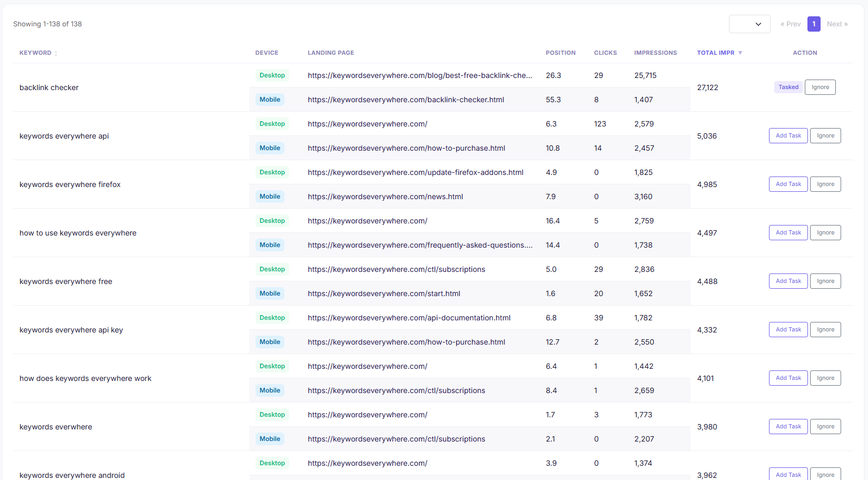The height and width of the screenshot is (480, 868).
Task: Click the Mobile badge for keywords everywhere free
Action: [270, 293]
